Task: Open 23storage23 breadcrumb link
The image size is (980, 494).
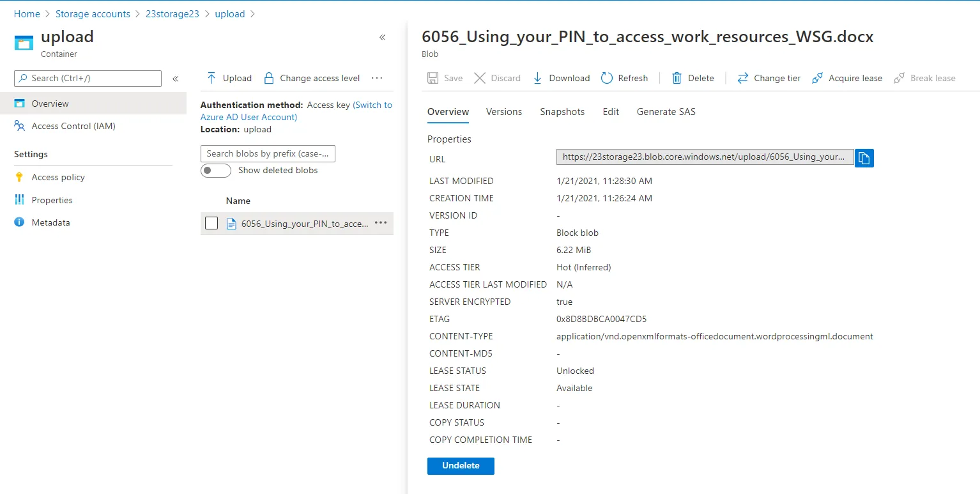Action: click(x=172, y=14)
